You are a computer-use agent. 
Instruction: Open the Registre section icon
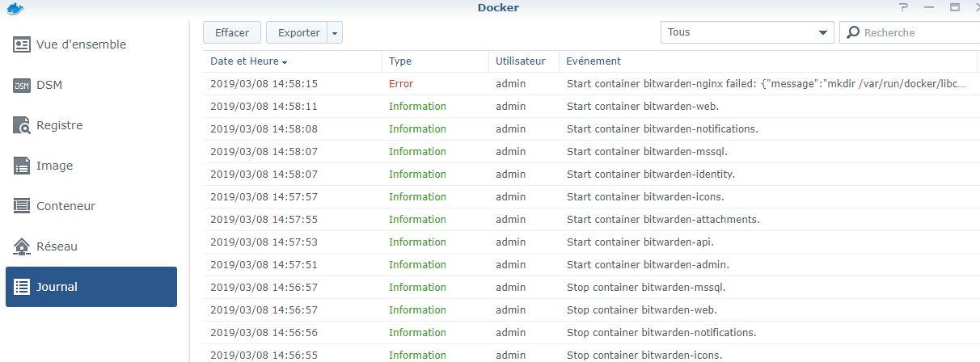point(22,125)
